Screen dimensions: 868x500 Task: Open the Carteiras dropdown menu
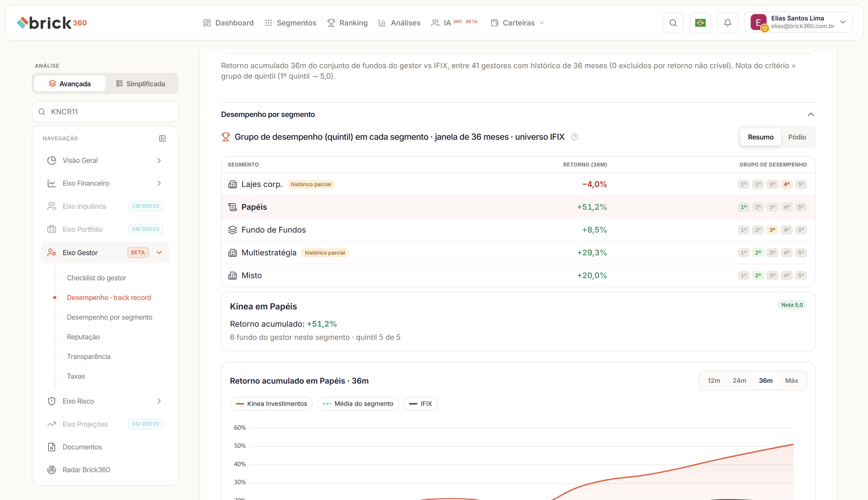click(x=517, y=23)
